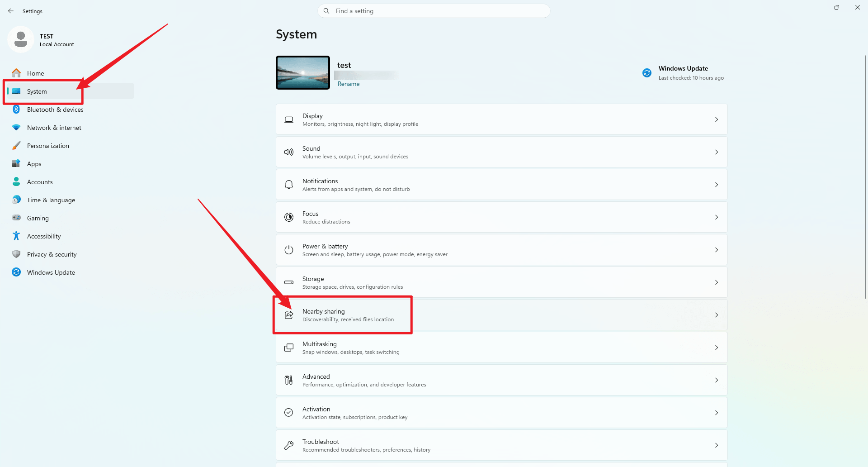
Task: Open the TEST Local Account profile
Action: pos(42,40)
